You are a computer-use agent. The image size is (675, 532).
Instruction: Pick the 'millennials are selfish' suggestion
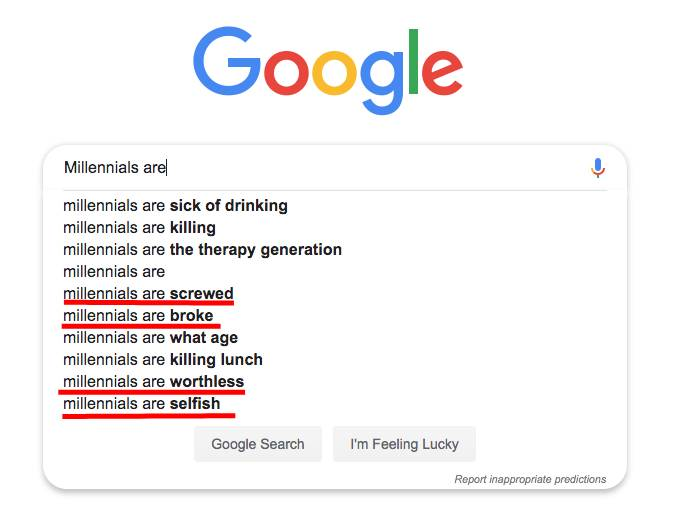pyautogui.click(x=141, y=404)
